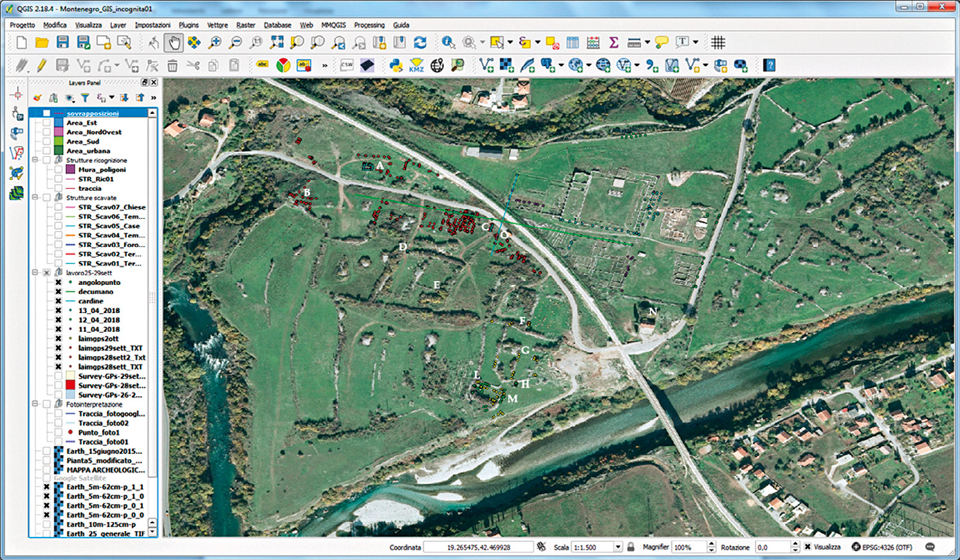The height and width of the screenshot is (560, 960).
Task: Undock the Layers Panel float button
Action: [x=145, y=82]
